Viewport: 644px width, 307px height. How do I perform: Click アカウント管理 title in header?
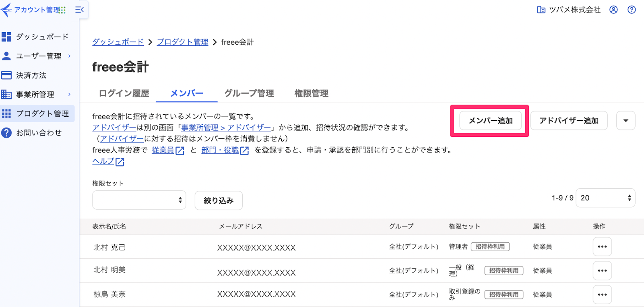coord(37,10)
